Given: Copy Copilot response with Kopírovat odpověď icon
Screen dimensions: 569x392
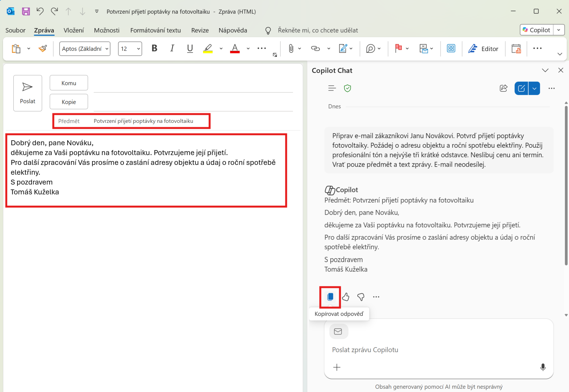Looking at the screenshot, I should coord(330,297).
